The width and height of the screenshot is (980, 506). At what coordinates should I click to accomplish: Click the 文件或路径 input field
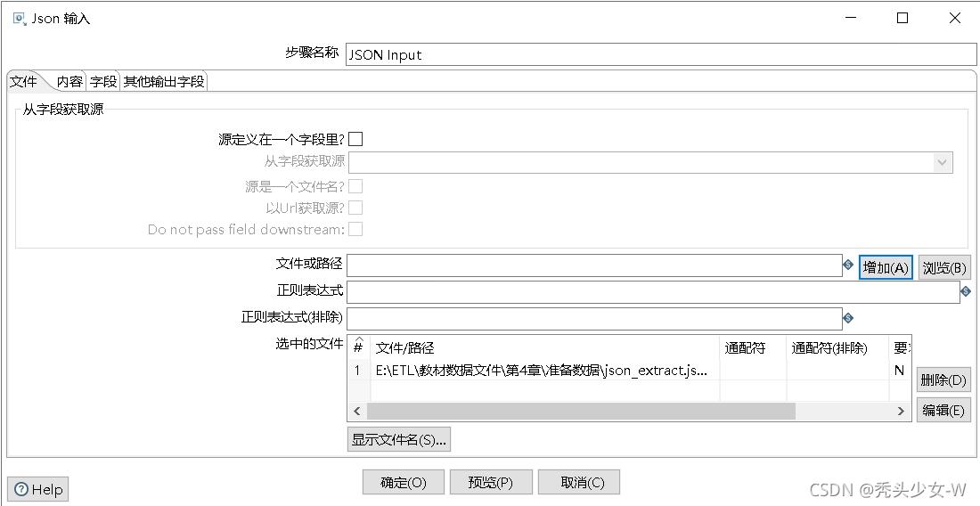click(x=594, y=265)
